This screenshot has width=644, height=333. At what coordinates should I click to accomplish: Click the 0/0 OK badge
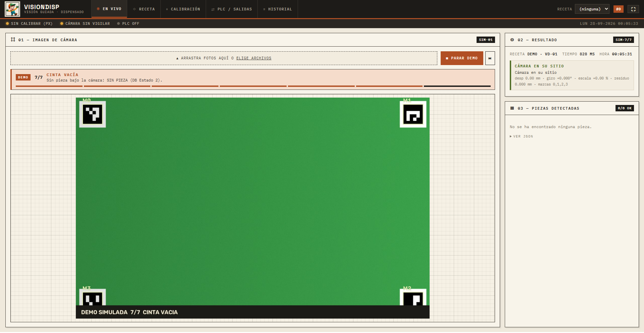pos(625,108)
